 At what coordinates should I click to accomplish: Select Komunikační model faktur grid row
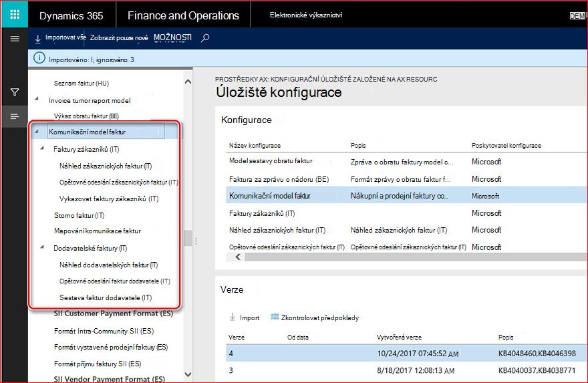(x=406, y=196)
